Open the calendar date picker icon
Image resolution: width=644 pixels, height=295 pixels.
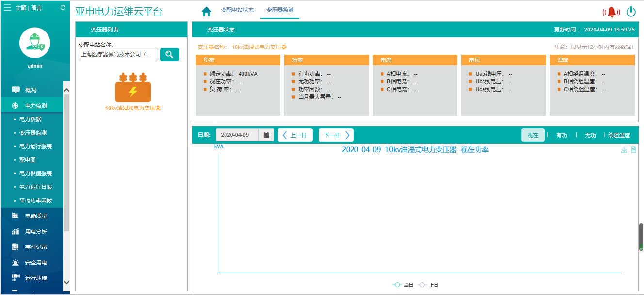pyautogui.click(x=266, y=135)
